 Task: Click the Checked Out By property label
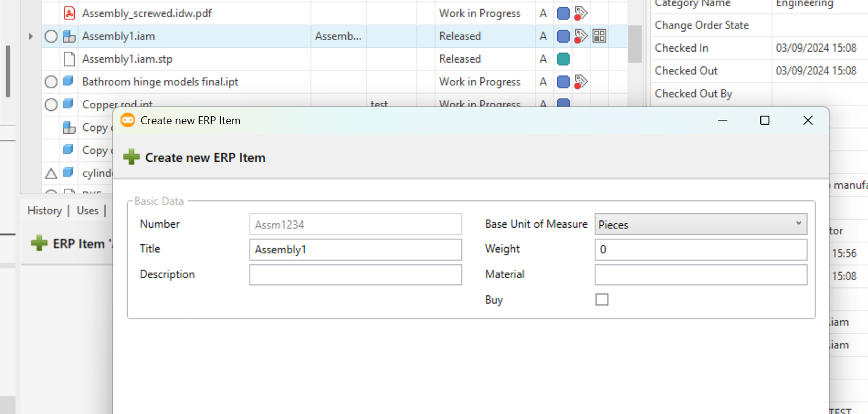tap(693, 94)
